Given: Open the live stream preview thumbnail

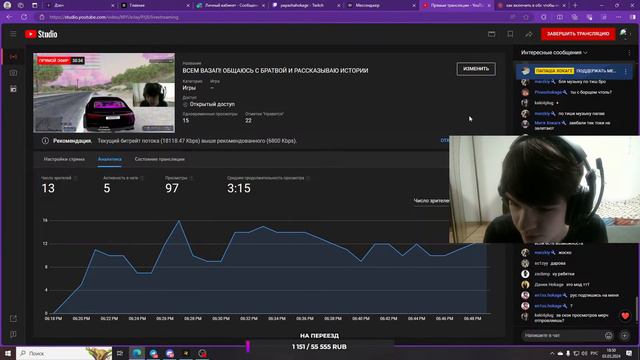Looking at the screenshot, I should point(104,93).
